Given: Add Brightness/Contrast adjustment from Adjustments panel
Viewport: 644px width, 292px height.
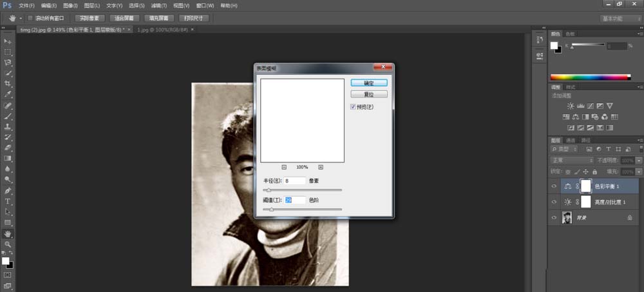Looking at the screenshot, I should click(570, 106).
